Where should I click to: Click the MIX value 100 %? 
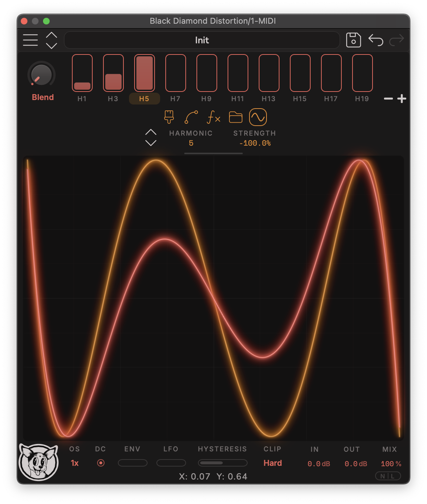pyautogui.click(x=391, y=464)
